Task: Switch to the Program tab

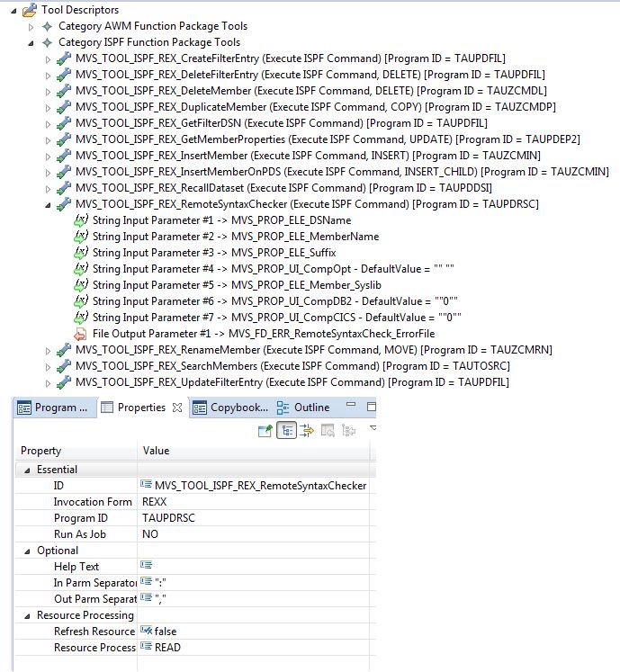Action: click(x=54, y=408)
